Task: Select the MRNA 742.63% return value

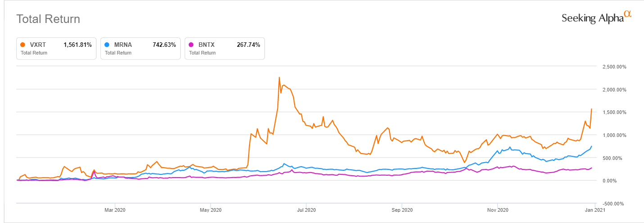Action: click(x=164, y=45)
